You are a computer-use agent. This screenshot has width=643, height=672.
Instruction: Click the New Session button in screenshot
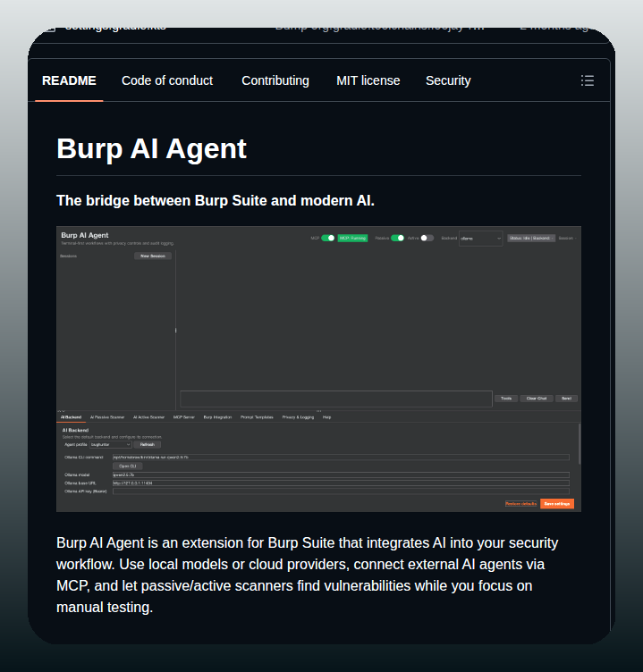pos(153,256)
